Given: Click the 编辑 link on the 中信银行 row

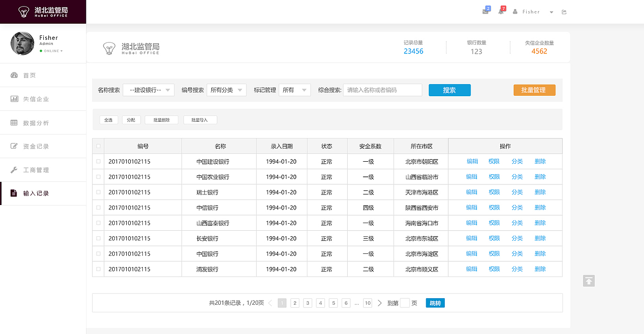Looking at the screenshot, I should [x=471, y=207].
